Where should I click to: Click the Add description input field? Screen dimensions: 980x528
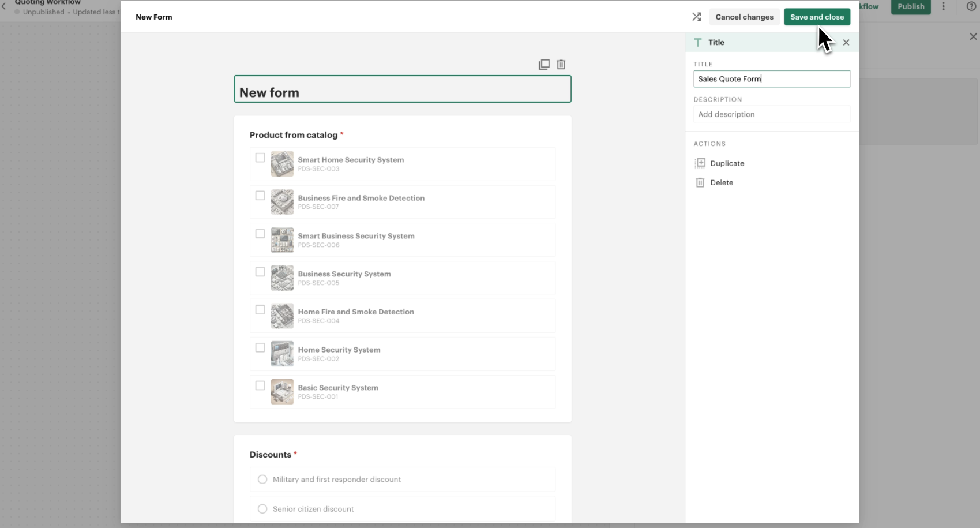(771, 114)
